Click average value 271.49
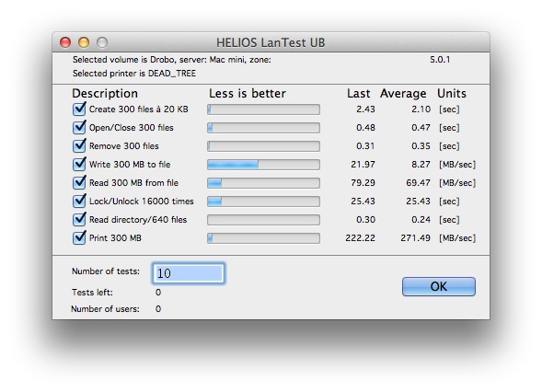Image resolution: width=542 pixels, height=392 pixels. click(x=416, y=238)
